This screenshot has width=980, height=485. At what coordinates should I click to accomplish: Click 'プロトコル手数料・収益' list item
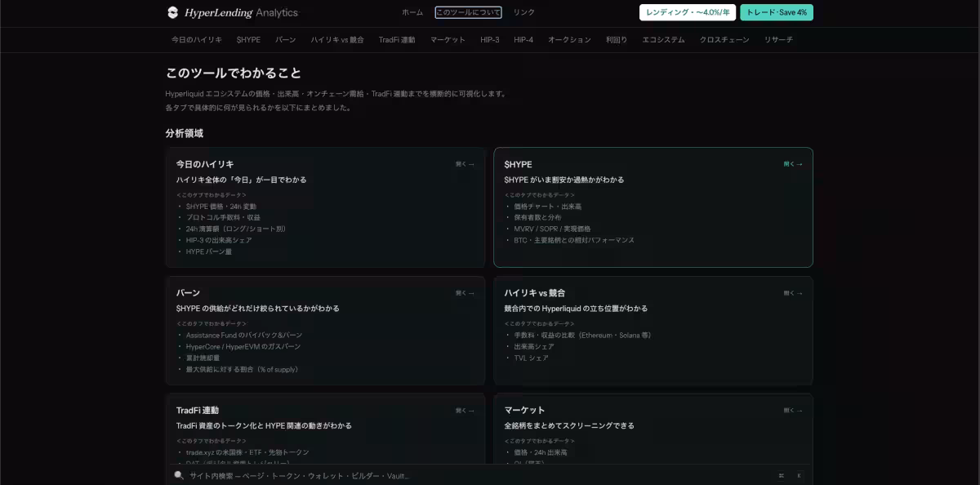(x=223, y=218)
